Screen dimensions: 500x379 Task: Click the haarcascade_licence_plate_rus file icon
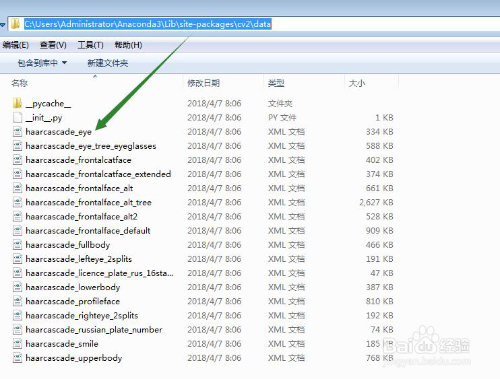(x=17, y=273)
